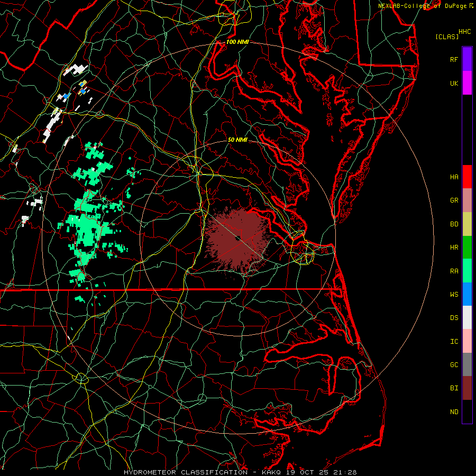Click the HR legend label
The width and height of the screenshot is (476, 476).
click(454, 248)
